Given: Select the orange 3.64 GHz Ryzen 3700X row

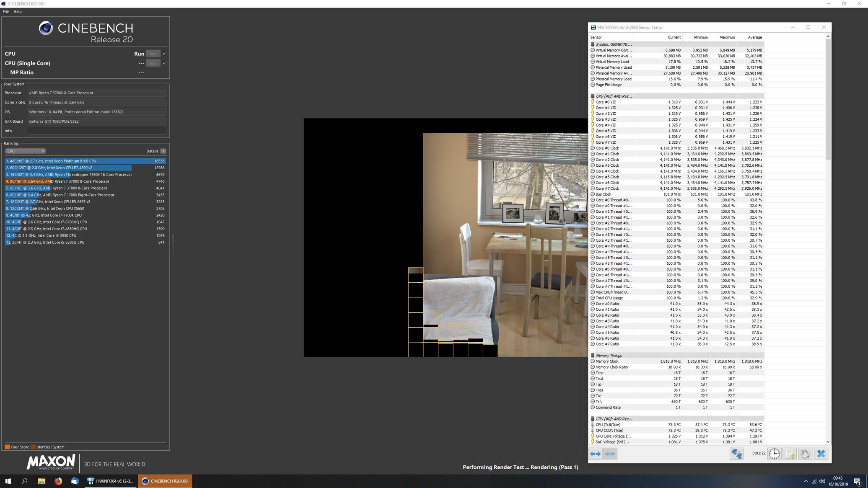Looking at the screenshot, I should click(85, 181).
